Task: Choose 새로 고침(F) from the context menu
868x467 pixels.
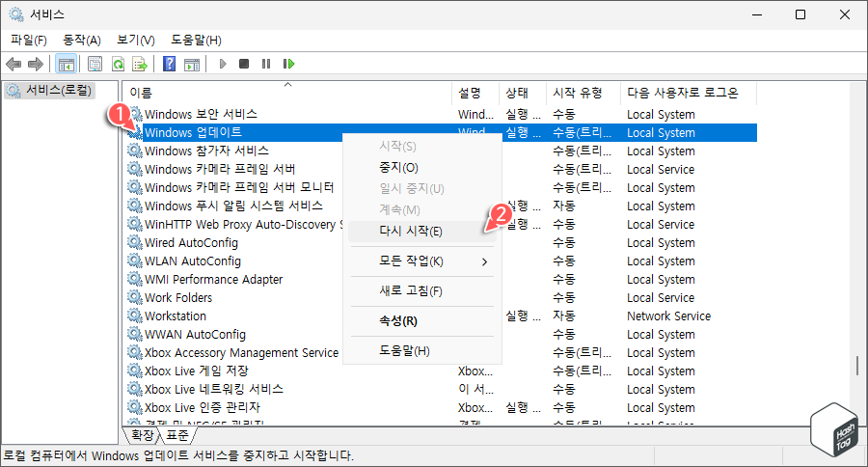Action: 422,290
